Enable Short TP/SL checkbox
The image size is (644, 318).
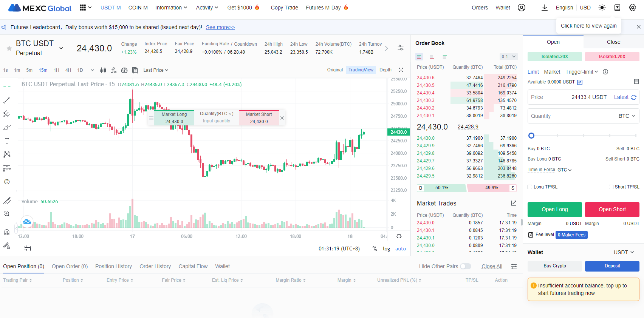[611, 187]
